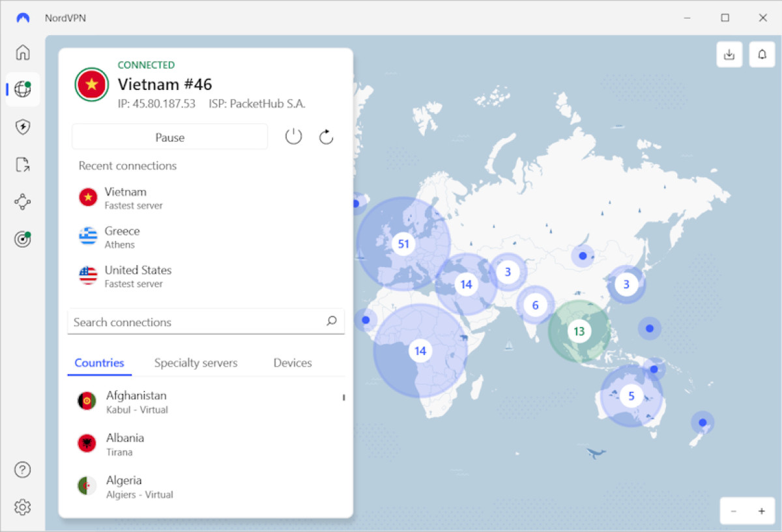Viewport: 782px width, 532px height.
Task: Click the power disconnect icon
Action: 293,137
